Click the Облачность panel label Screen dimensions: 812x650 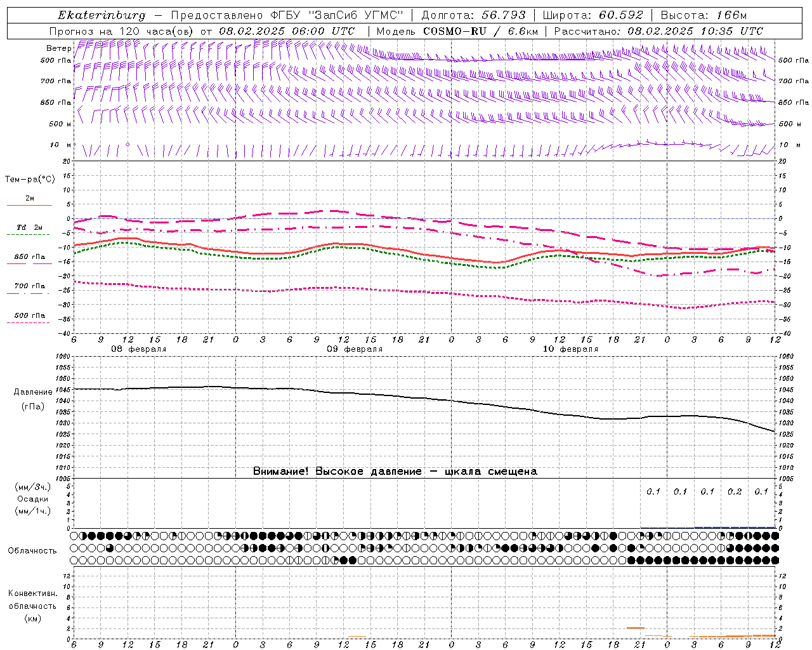point(33,550)
